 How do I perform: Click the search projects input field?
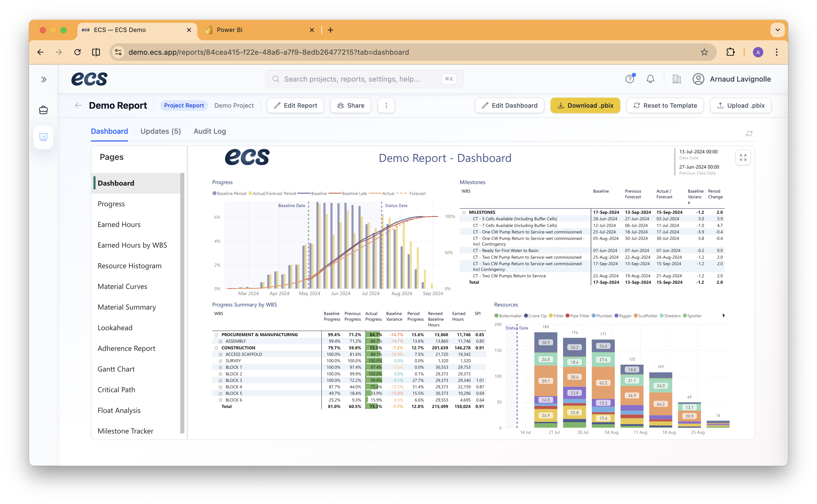coord(363,79)
